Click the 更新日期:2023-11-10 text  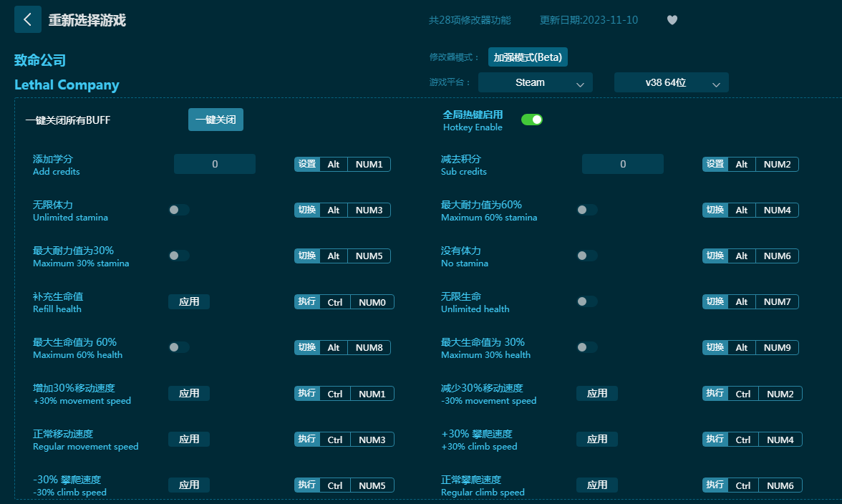[589, 20]
